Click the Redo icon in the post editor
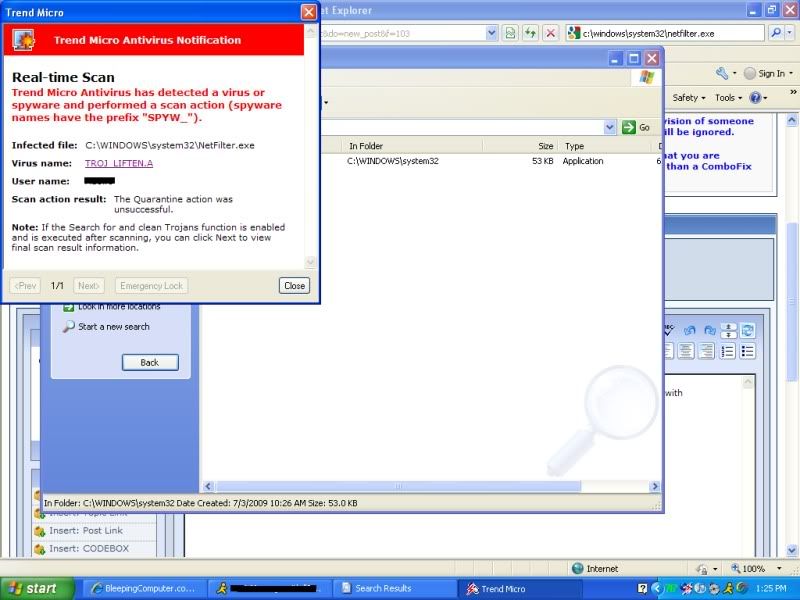The width and height of the screenshot is (800, 600). point(709,331)
